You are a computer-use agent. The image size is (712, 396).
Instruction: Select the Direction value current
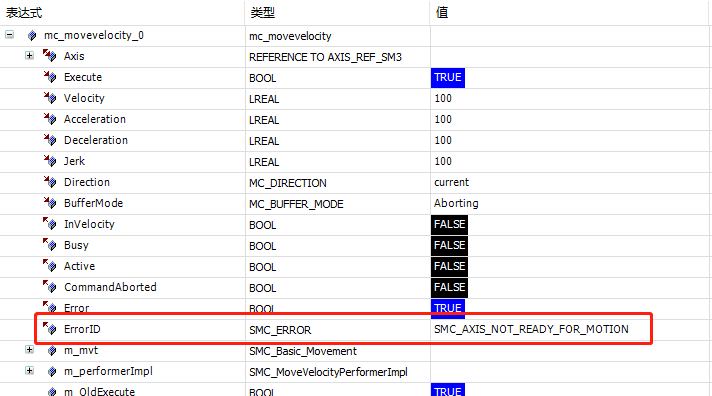pos(451,182)
